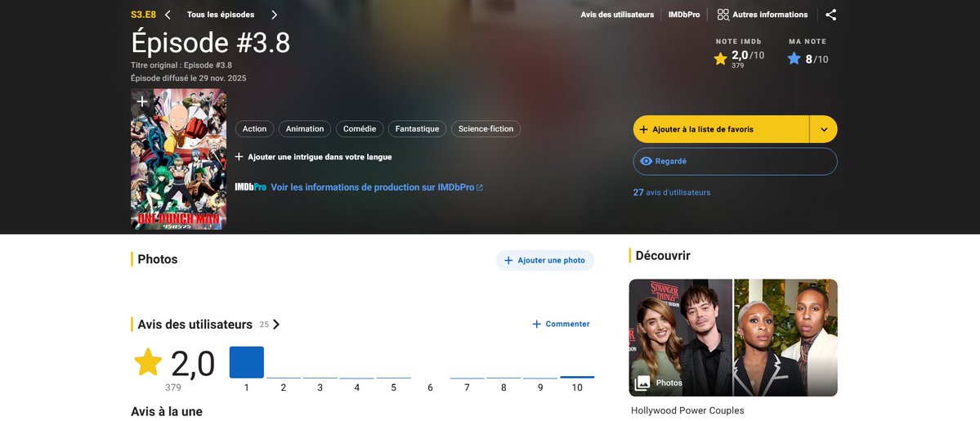Expand the favorites list dropdown arrow
Image resolution: width=980 pixels, height=421 pixels.
(x=824, y=129)
